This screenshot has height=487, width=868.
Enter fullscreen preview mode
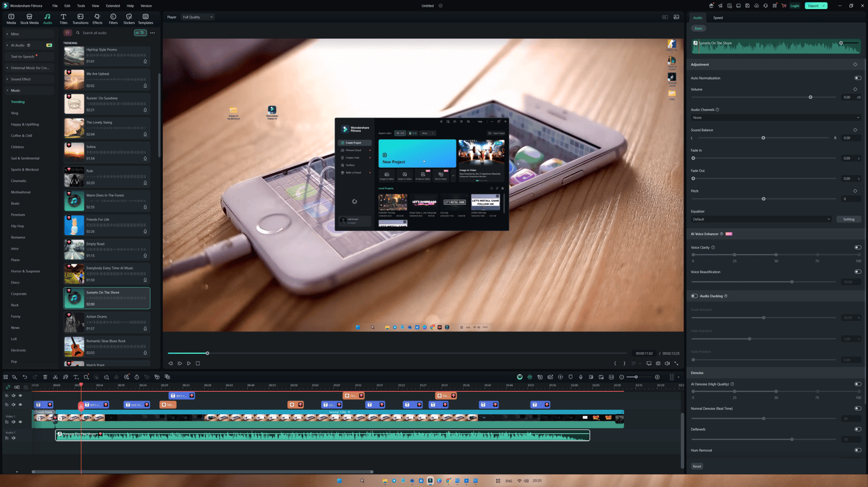click(676, 363)
